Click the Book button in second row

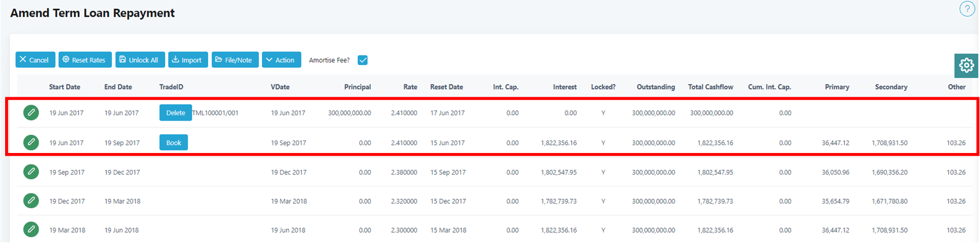tap(173, 143)
